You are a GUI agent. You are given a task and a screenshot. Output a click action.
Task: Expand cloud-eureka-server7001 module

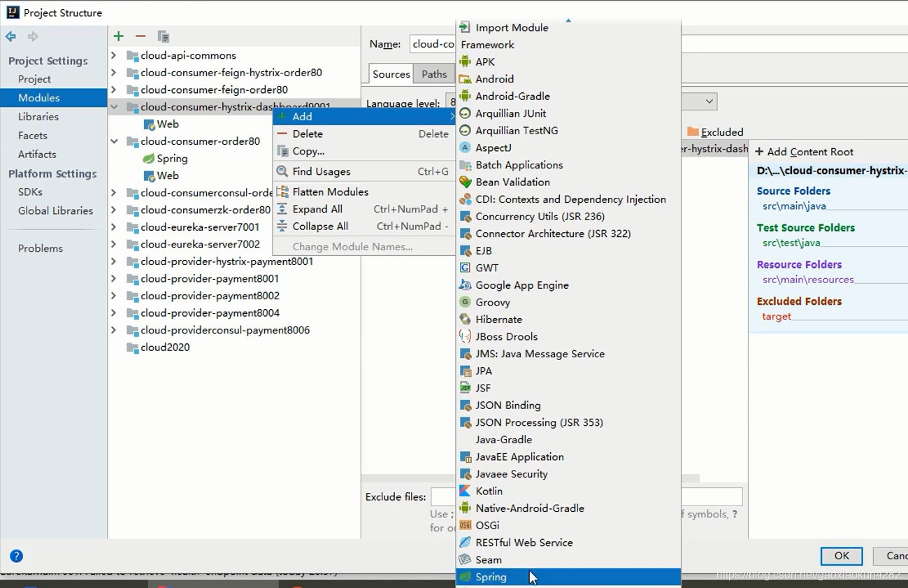114,227
